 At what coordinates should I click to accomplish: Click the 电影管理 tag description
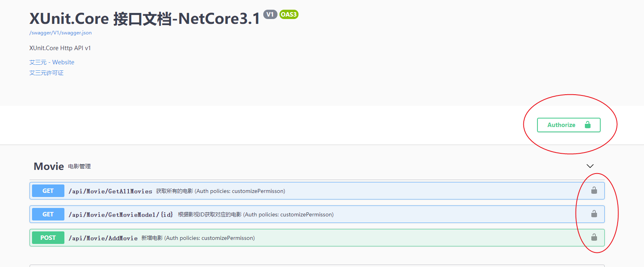(x=79, y=166)
